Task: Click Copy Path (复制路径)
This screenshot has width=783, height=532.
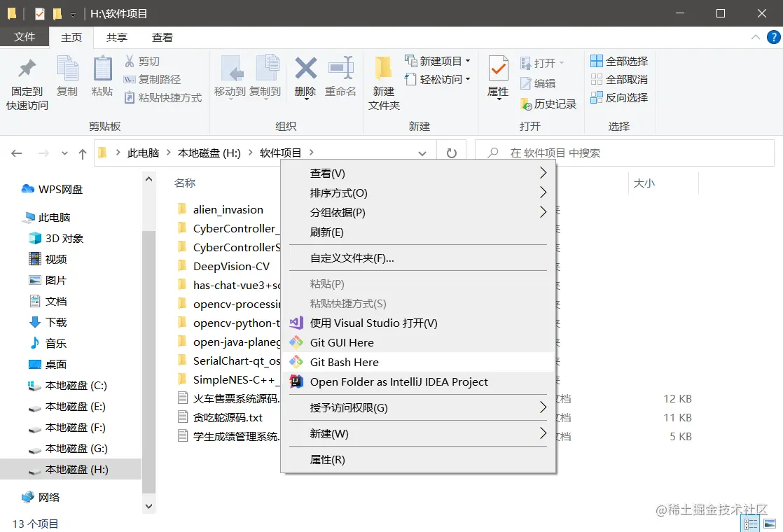Action: (x=152, y=79)
